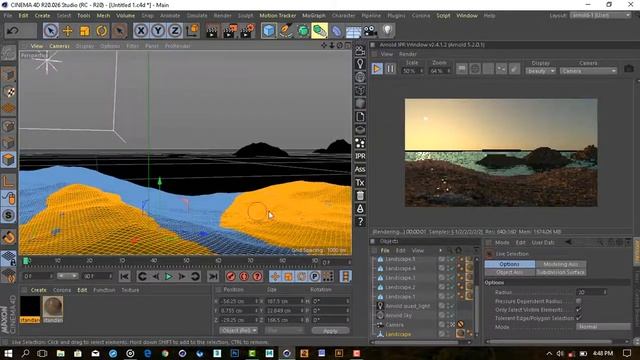Open the Volume menu
The height and width of the screenshot is (360, 640).
(x=126, y=16)
